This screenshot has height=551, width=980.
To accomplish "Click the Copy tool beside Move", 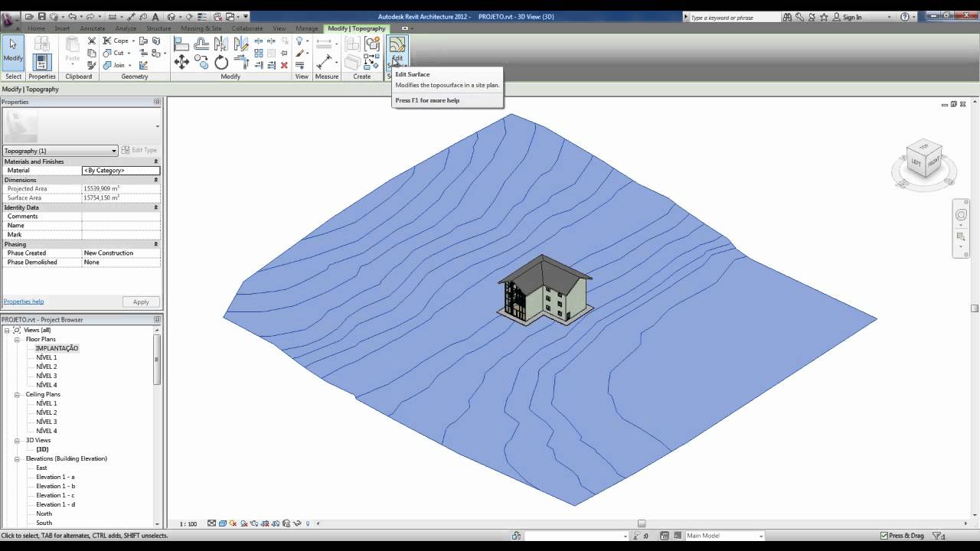I will coord(202,62).
